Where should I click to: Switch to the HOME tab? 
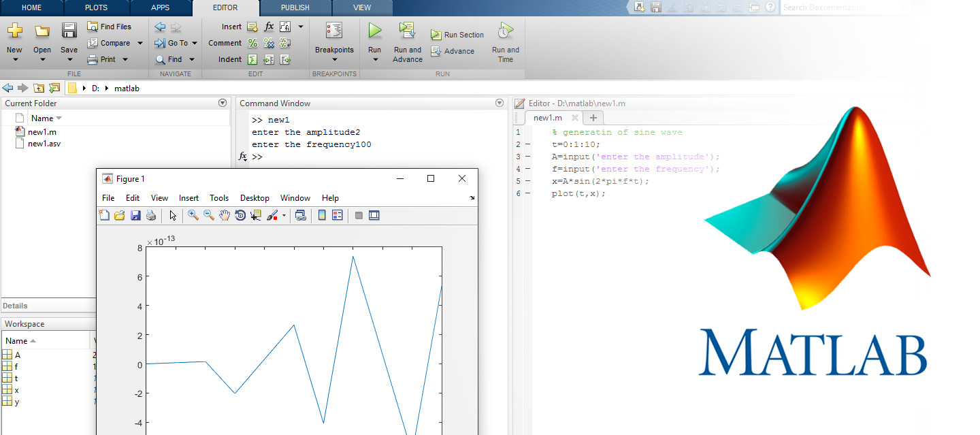[32, 8]
